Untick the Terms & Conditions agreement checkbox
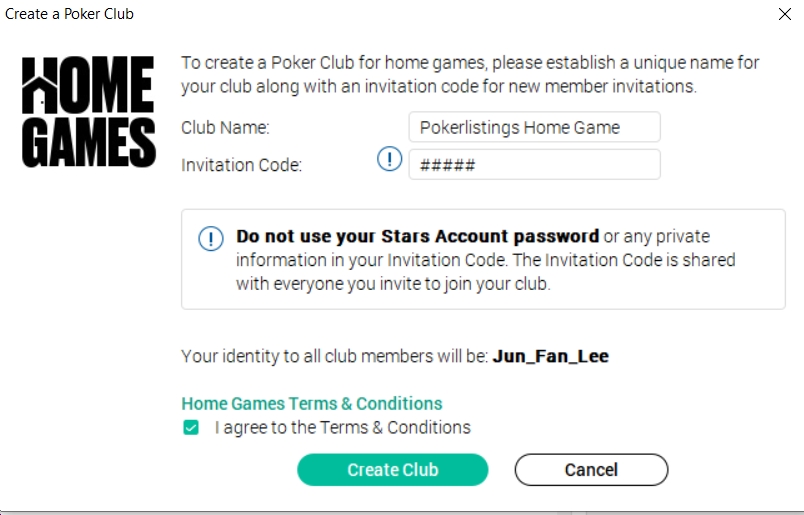The image size is (804, 515). pos(191,427)
